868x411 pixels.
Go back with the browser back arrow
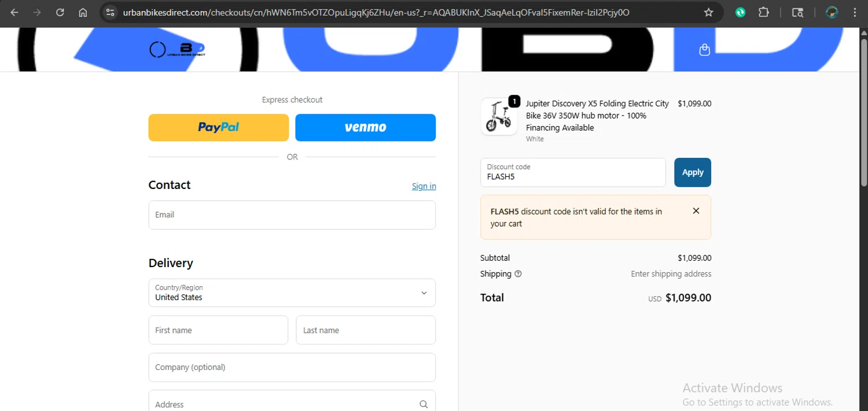click(x=14, y=12)
